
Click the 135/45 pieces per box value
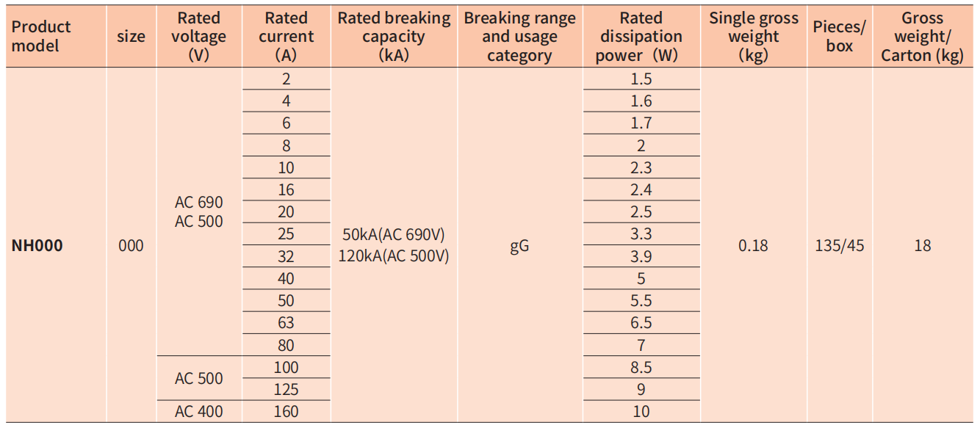(x=839, y=246)
